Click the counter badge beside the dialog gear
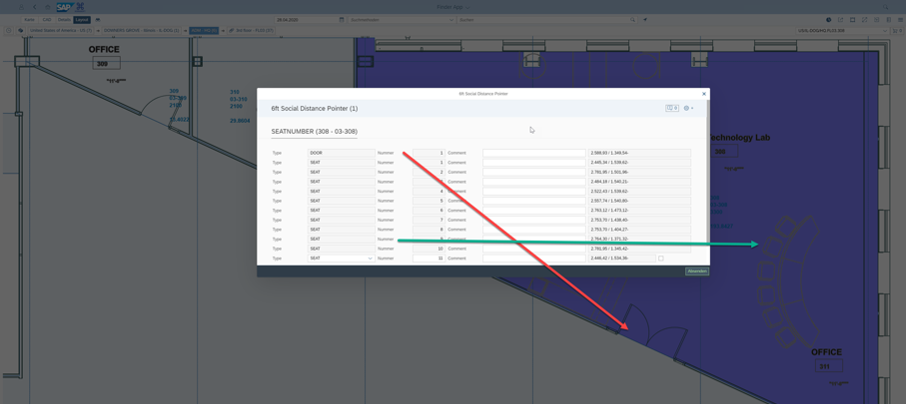The height and width of the screenshot is (404, 906). pyautogui.click(x=672, y=108)
